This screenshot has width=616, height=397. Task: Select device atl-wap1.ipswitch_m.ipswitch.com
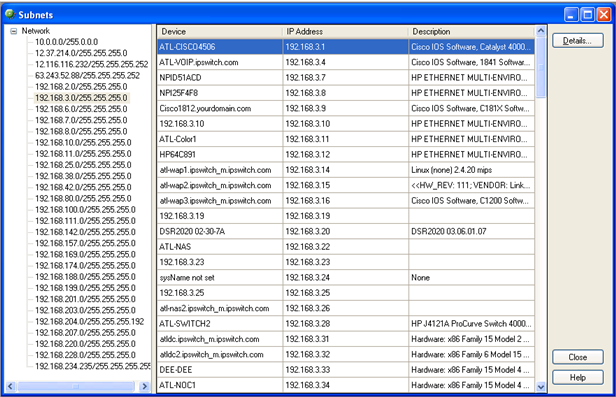215,170
